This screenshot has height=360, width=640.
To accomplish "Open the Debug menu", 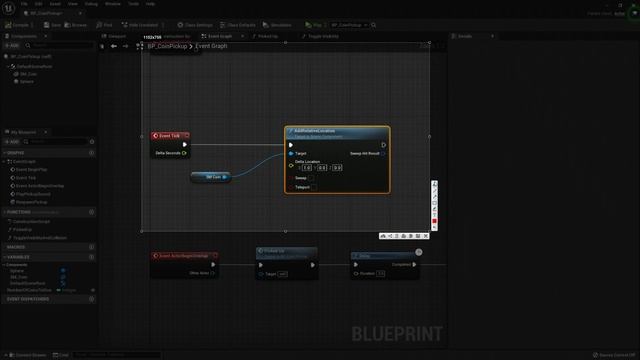I will point(91,4).
